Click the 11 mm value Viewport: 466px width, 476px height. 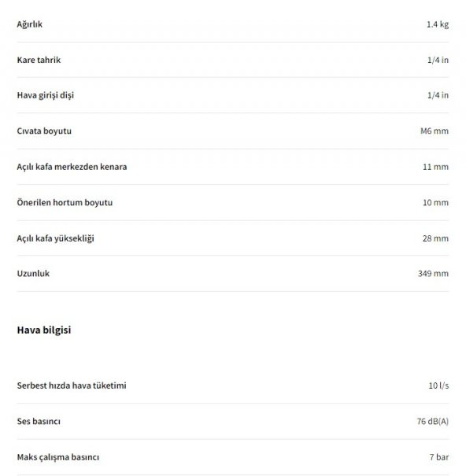point(435,167)
